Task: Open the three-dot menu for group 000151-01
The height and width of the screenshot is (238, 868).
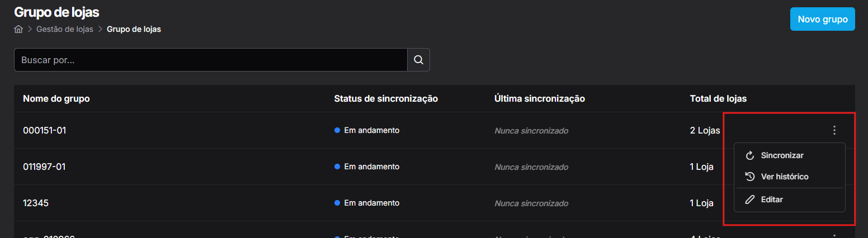Action: (834, 130)
